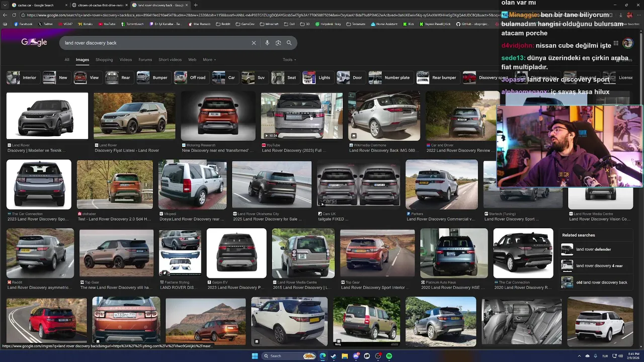The width and height of the screenshot is (644, 362).
Task: Open the YouTube Land Rover Discovery (2023) video thumbnail
Action: 301,116
